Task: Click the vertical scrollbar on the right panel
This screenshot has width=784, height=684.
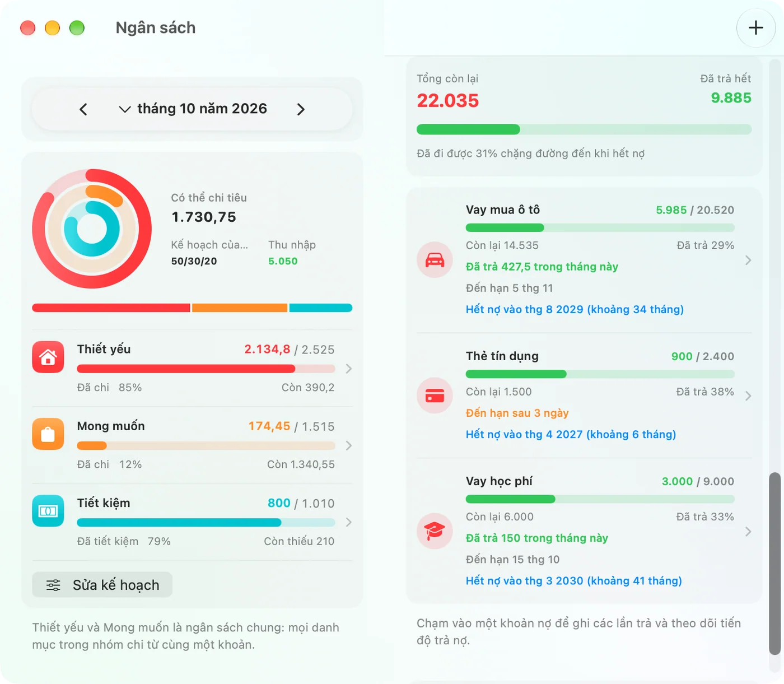Action: 774,563
